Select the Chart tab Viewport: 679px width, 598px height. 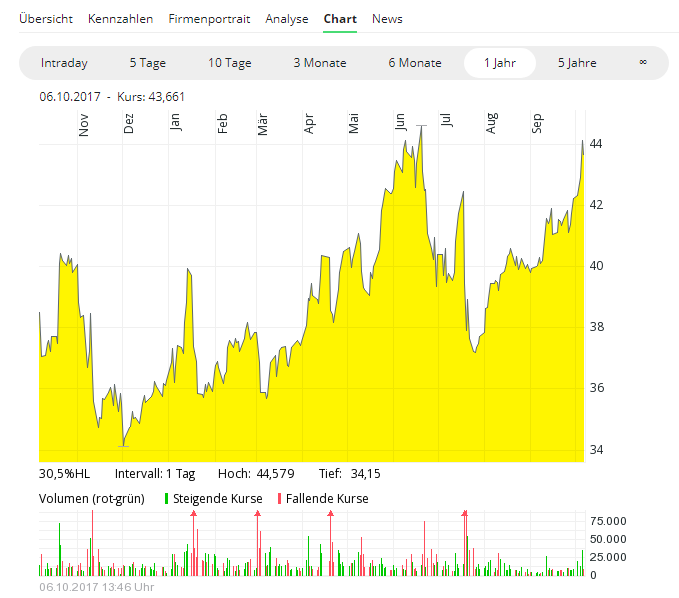tap(340, 19)
